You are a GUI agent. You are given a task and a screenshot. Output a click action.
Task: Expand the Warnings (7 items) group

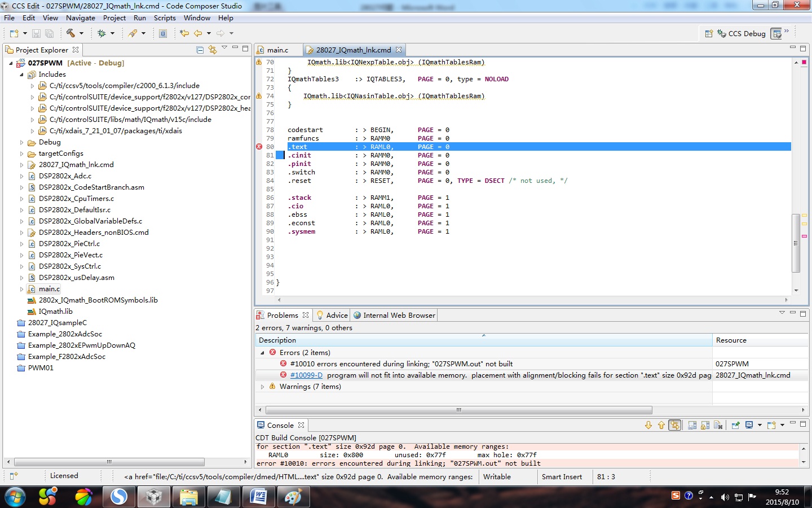[x=263, y=387]
